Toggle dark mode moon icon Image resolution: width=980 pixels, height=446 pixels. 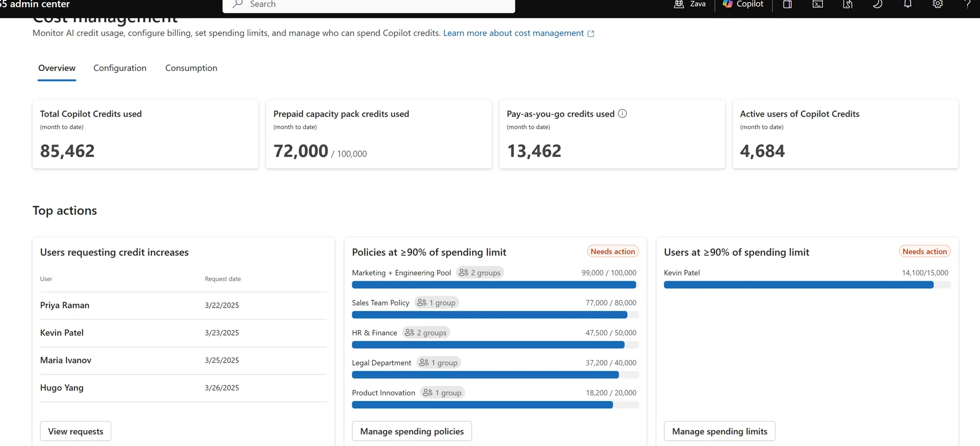click(x=877, y=4)
